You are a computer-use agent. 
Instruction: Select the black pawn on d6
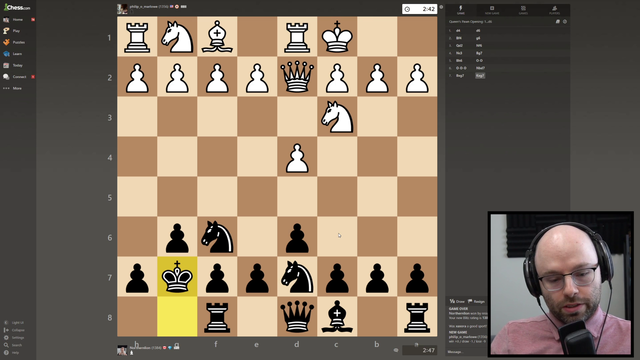point(297,237)
